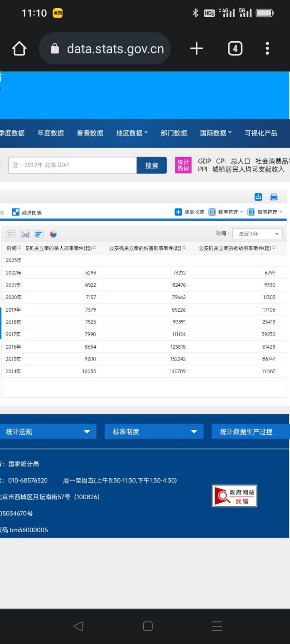The width and height of the screenshot is (290, 644).
Task: Switch to bar chart view
Action: (25, 234)
